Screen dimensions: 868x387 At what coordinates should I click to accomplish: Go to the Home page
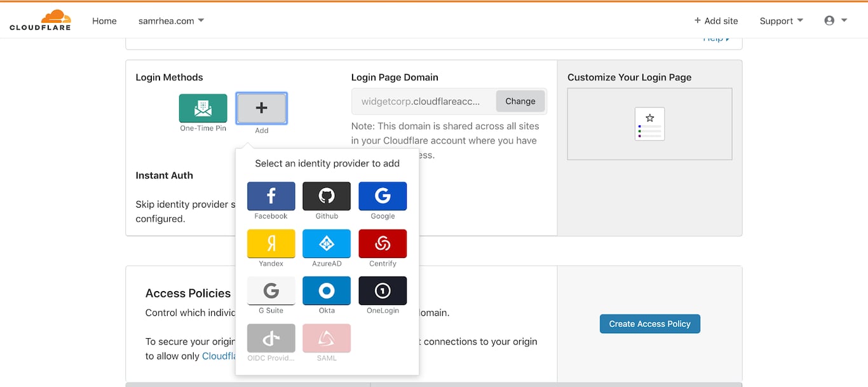[x=104, y=21]
